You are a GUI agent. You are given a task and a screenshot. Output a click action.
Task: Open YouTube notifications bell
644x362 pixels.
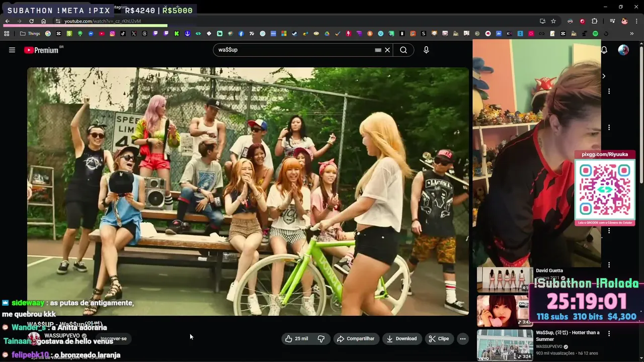coord(604,50)
